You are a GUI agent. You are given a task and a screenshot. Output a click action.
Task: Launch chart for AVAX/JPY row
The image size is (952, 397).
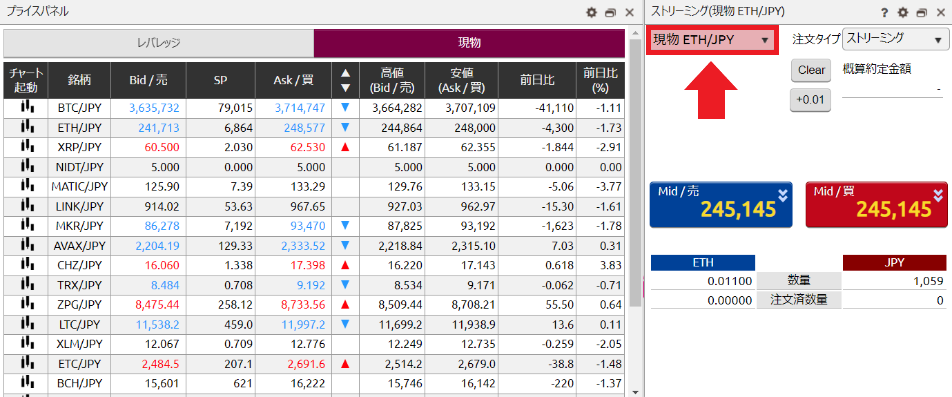tap(26, 245)
